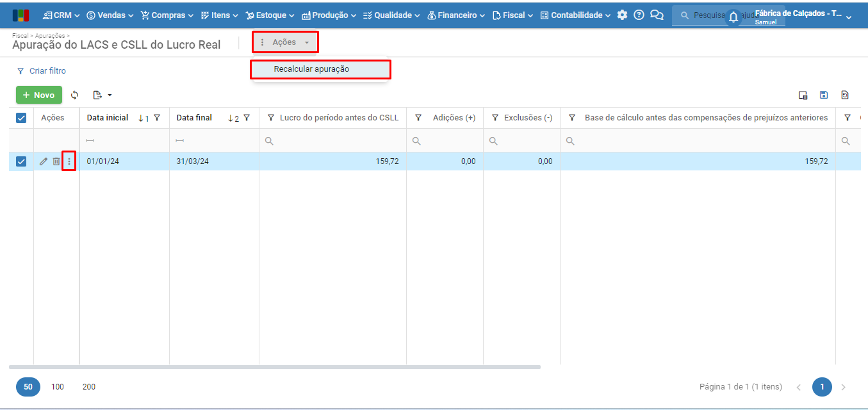Image resolution: width=868 pixels, height=410 pixels.
Task: Set page size to 100
Action: click(58, 387)
